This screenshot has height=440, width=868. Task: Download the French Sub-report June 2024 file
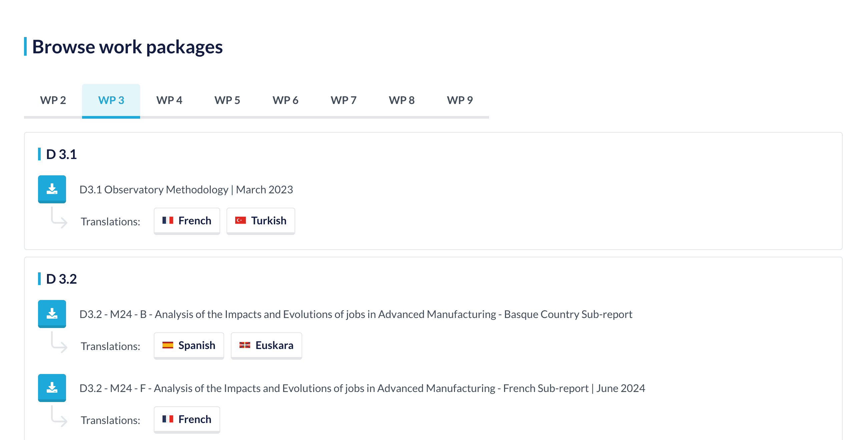[52, 387]
